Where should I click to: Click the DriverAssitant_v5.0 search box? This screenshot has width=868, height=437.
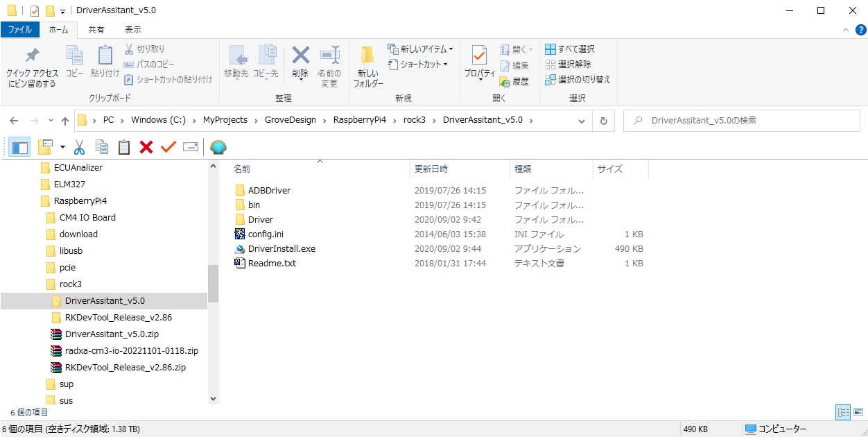point(742,121)
